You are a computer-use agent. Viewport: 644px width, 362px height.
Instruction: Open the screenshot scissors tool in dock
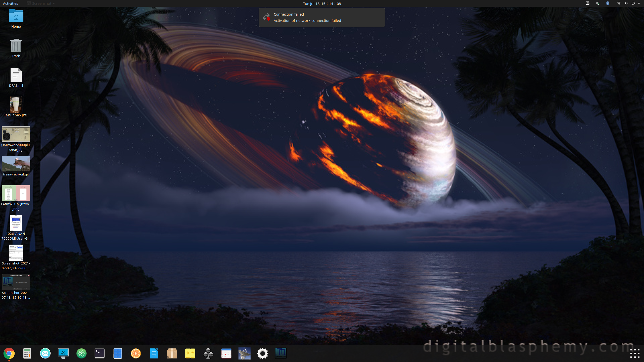tap(63, 353)
